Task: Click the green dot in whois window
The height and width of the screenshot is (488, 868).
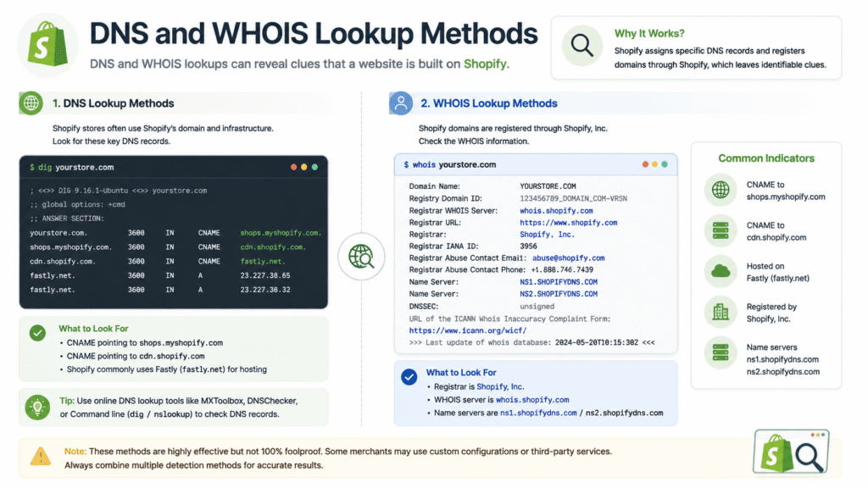Action: click(665, 164)
